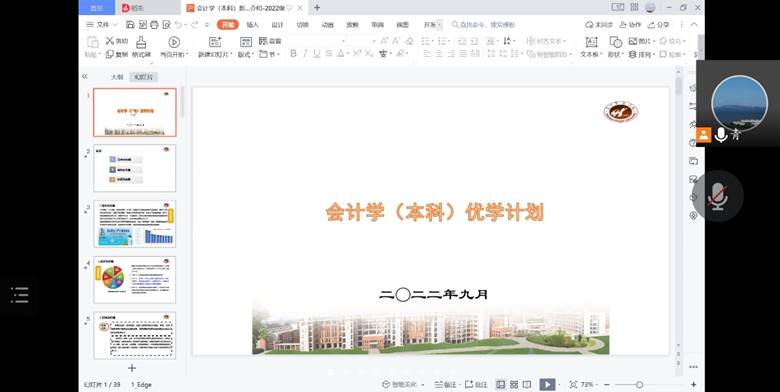
Task: Open the 开始 ribbon tab
Action: point(227,24)
